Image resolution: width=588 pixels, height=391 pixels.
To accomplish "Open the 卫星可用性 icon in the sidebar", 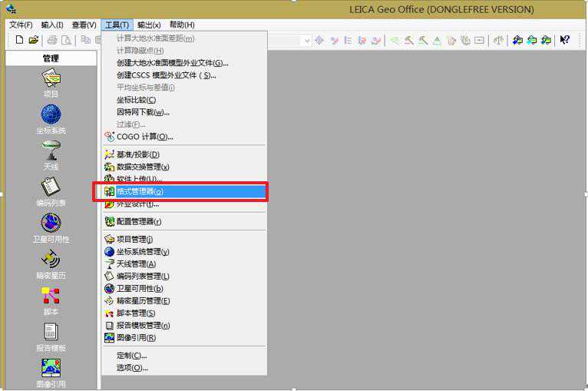I will click(x=51, y=223).
